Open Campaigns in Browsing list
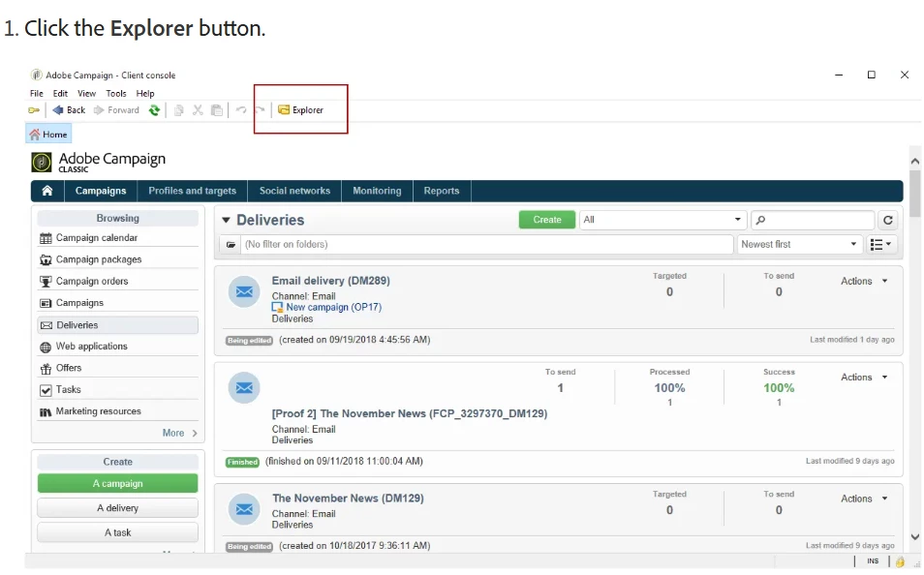This screenshot has height=575, width=924. (118, 303)
